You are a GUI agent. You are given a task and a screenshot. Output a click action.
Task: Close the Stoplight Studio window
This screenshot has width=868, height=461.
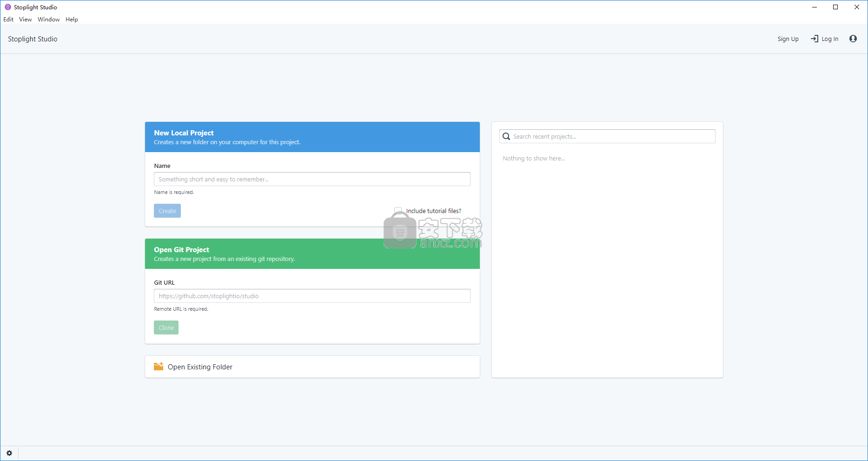coord(857,7)
